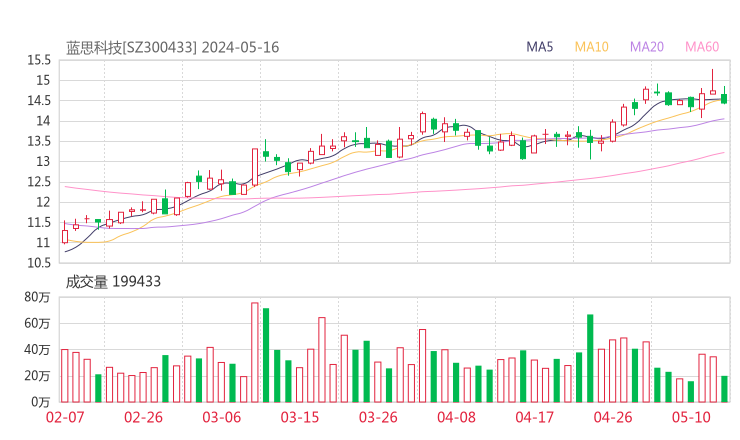Image resolution: width=740 pixels, height=440 pixels.
Task: Click the 成交量 199433 volume label
Action: [113, 282]
